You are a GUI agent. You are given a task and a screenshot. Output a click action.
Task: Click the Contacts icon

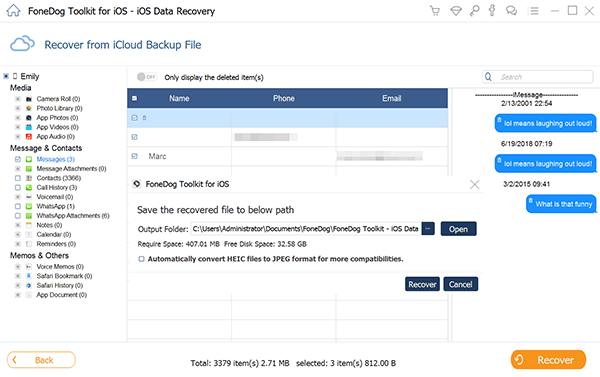pos(29,178)
